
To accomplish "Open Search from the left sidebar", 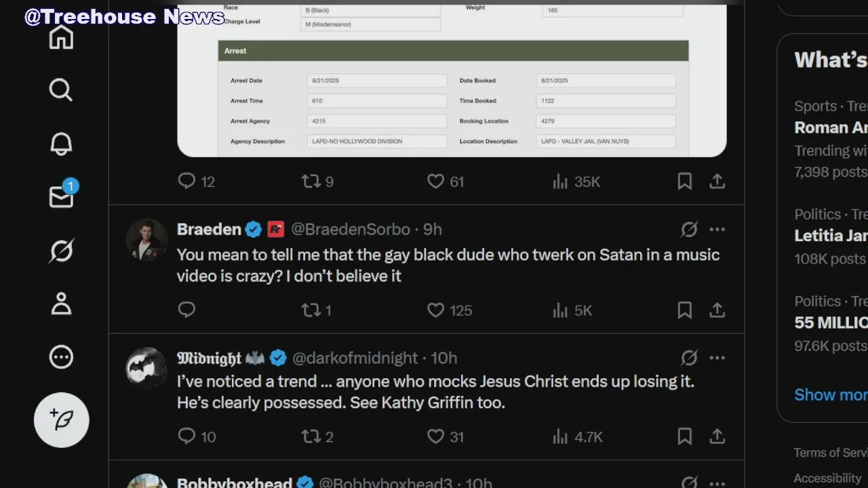I will (61, 89).
